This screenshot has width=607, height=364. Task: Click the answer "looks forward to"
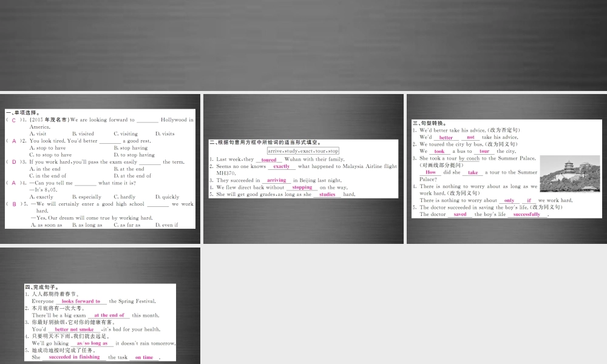point(81,301)
